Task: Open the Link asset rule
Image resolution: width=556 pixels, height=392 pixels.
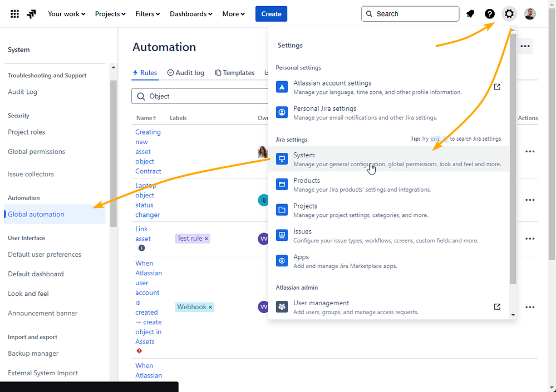Action: [143, 234]
